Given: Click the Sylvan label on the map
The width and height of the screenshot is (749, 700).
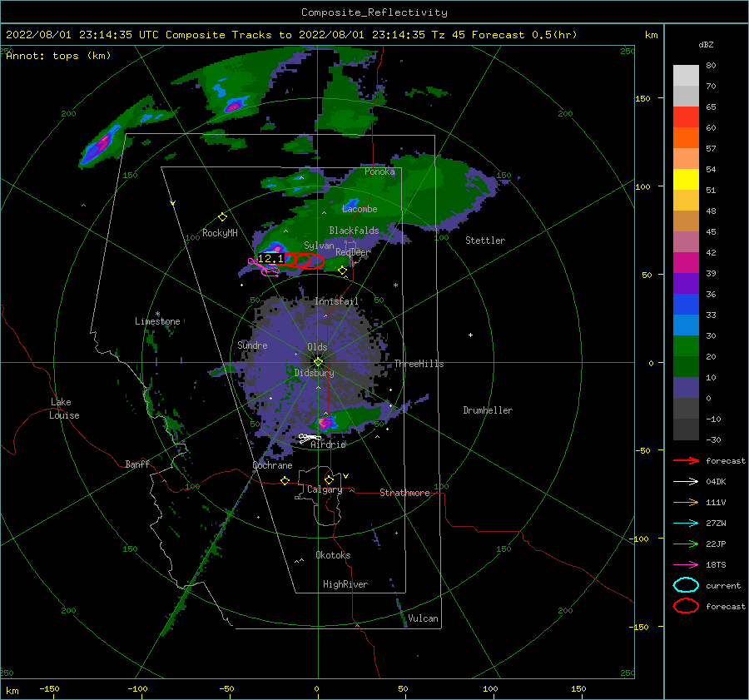Looking at the screenshot, I should (x=319, y=246).
